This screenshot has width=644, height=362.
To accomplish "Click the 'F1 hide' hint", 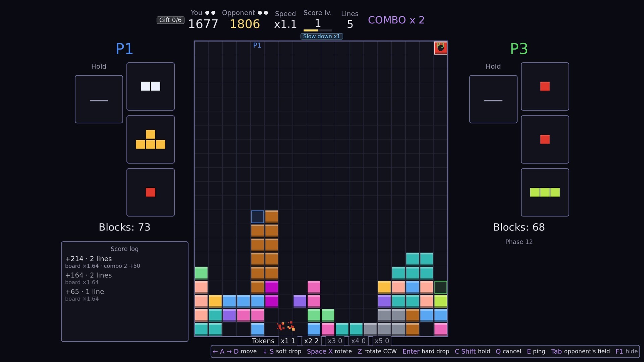I will tap(627, 351).
